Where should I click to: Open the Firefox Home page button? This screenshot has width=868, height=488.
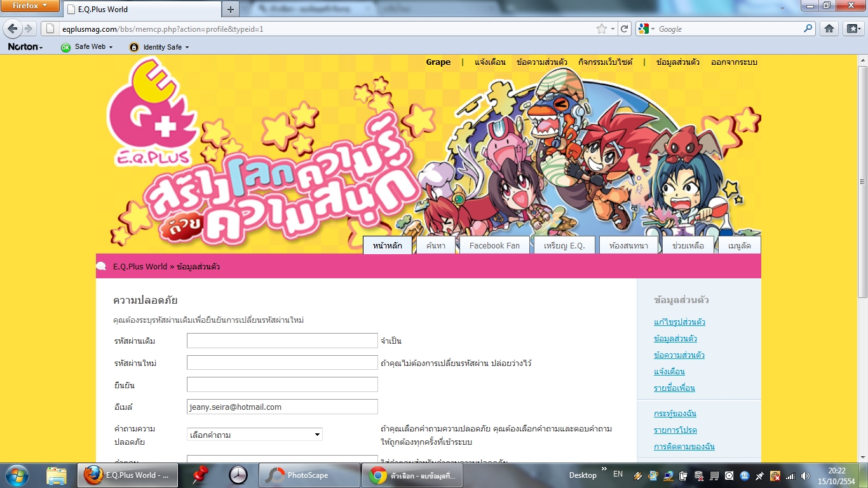(829, 29)
